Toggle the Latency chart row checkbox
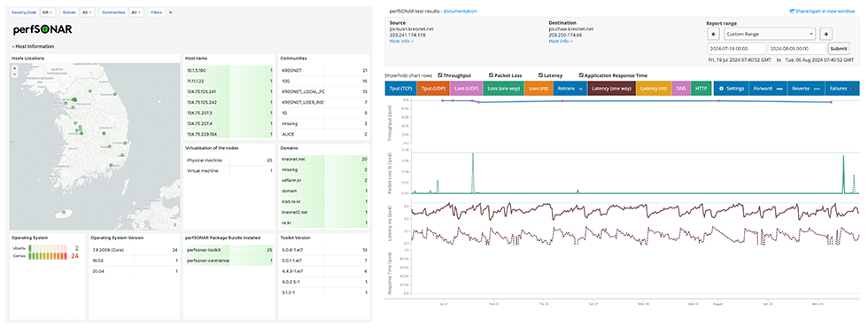This screenshot has height=328, width=868. point(540,75)
